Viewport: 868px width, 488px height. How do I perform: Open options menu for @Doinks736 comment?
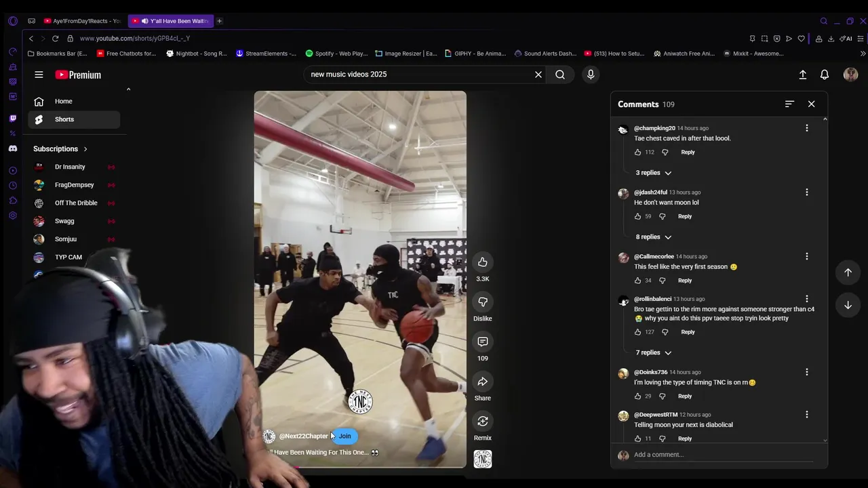point(807,372)
